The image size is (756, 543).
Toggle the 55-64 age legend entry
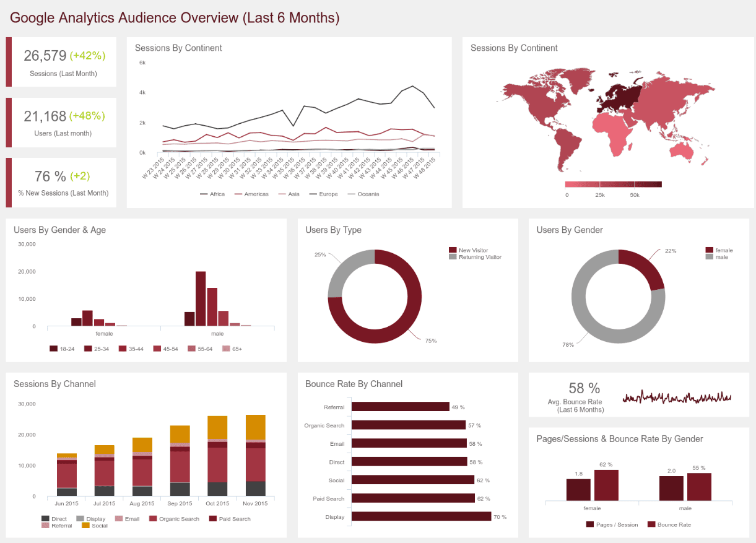200,349
